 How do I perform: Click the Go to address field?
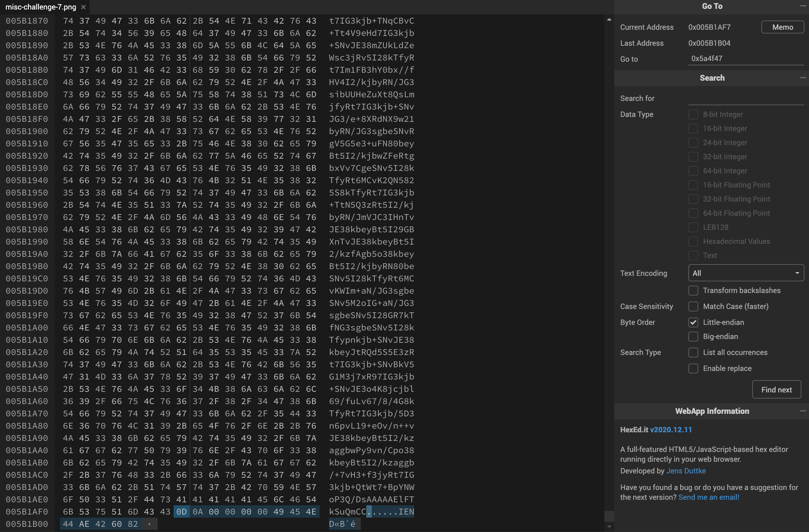pyautogui.click(x=746, y=59)
